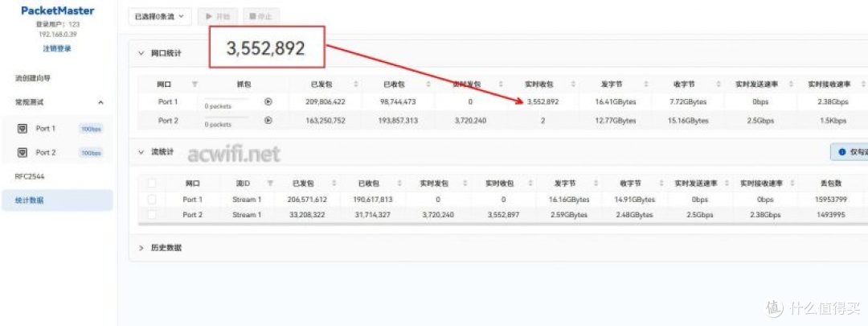The image size is (868, 326).
Task: Click the Port 1 ethernet icon in sidebar
Action: tap(23, 129)
